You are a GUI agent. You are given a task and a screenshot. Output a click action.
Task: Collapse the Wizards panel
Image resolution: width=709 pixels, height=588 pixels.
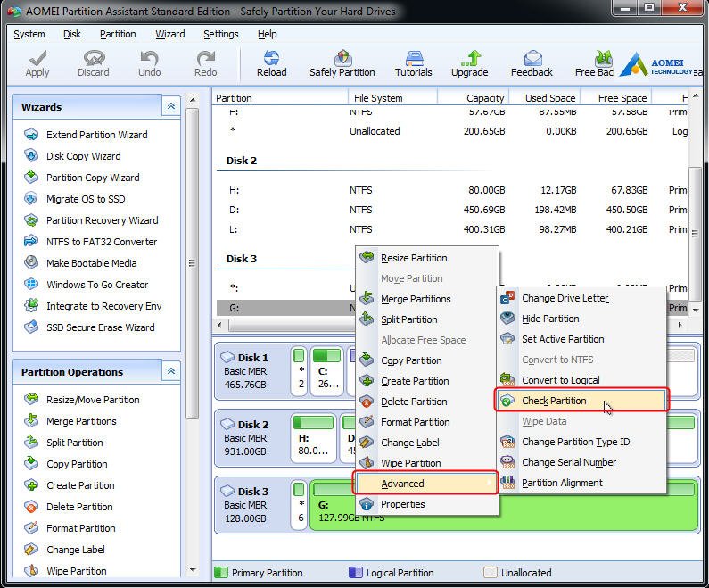(x=171, y=106)
